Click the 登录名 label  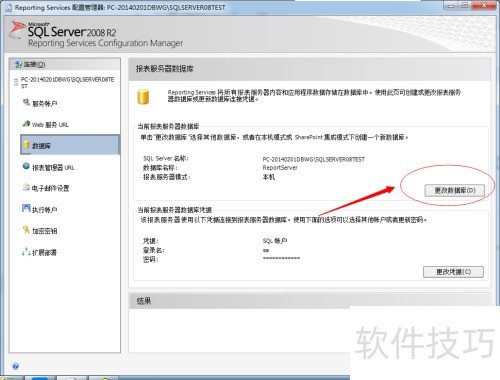pos(154,250)
